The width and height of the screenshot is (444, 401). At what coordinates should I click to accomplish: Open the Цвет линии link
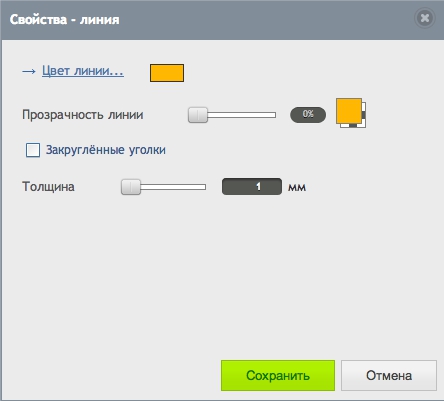point(83,71)
